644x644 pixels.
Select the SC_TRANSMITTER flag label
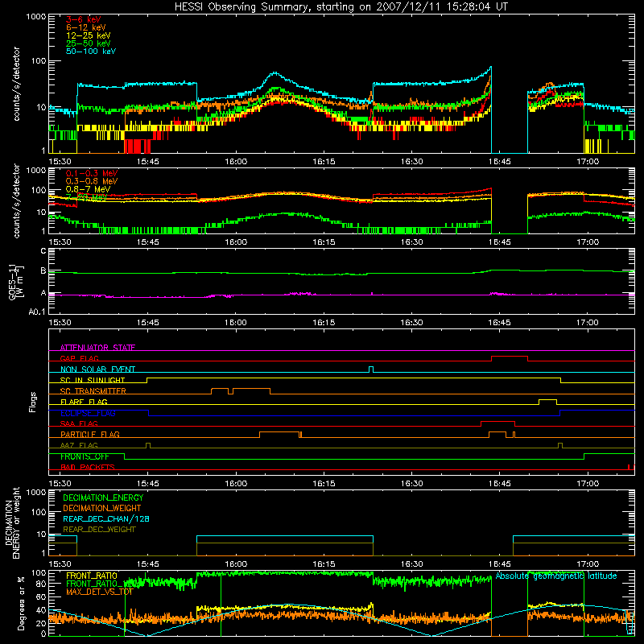(x=93, y=391)
